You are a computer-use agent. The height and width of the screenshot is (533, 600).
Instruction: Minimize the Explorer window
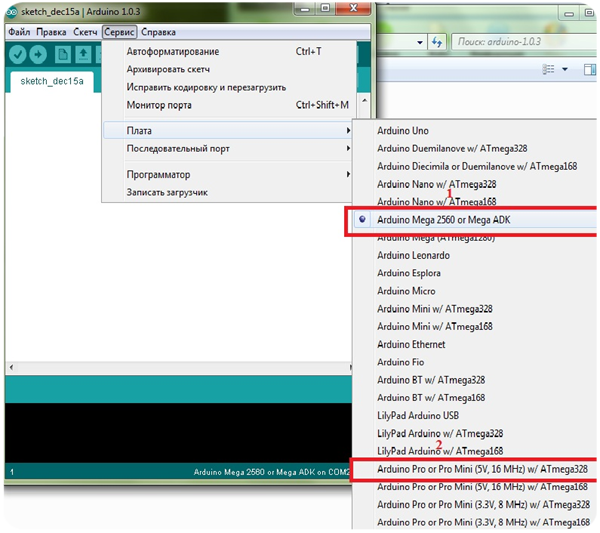pos(569,14)
